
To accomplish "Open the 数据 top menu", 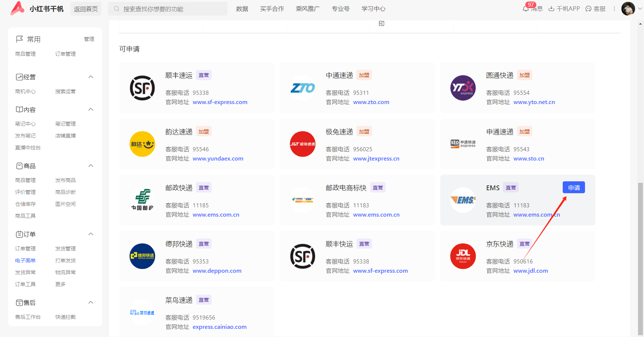I will (x=242, y=9).
